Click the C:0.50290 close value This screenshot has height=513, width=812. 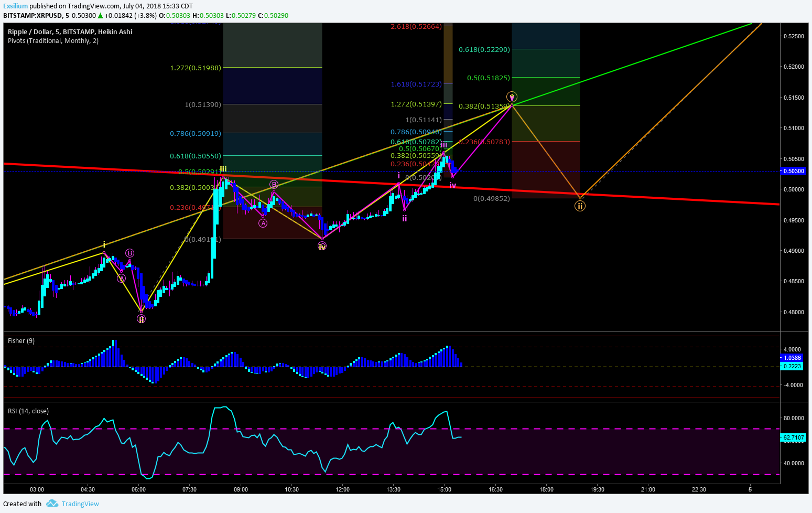click(273, 16)
